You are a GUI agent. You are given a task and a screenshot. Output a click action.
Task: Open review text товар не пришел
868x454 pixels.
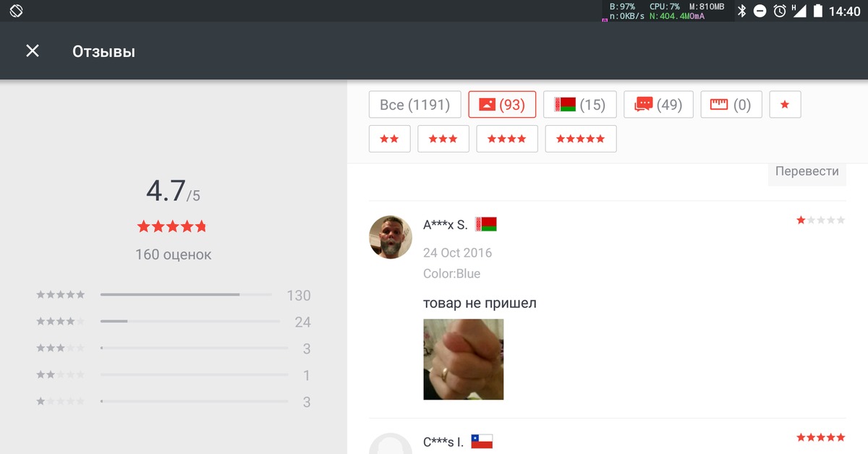click(480, 303)
